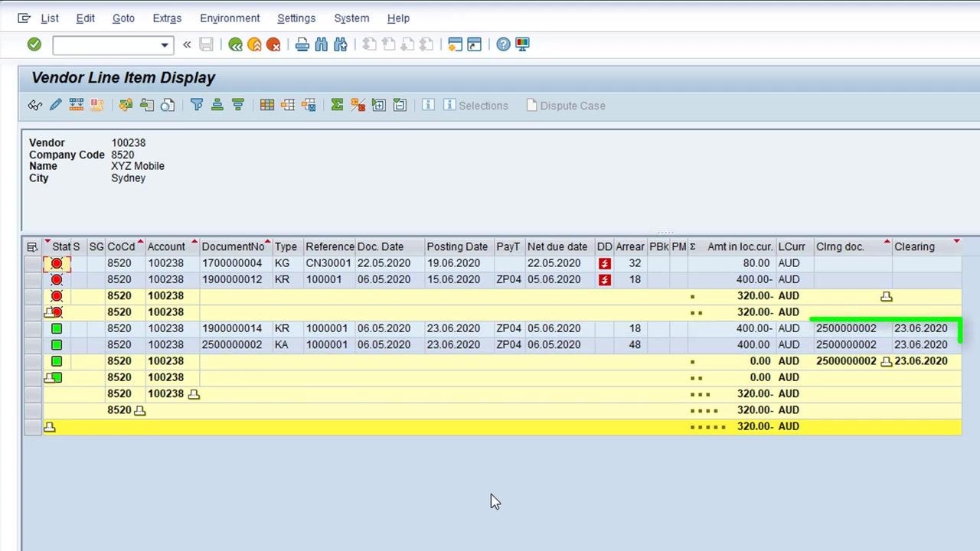Click the Save Layout icon
980x551 pixels.
pos(309,105)
